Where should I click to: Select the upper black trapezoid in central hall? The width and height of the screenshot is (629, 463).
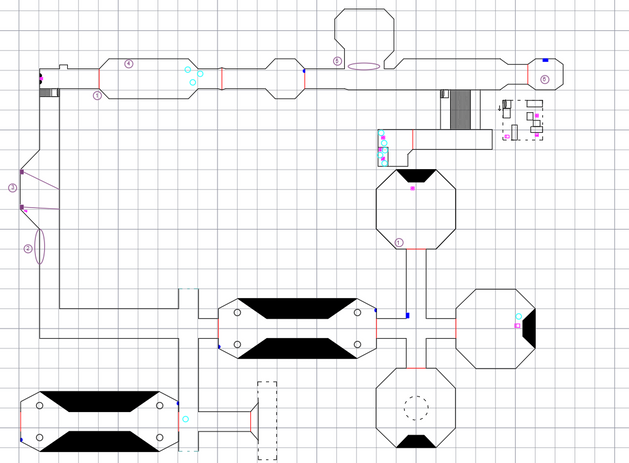point(297,309)
